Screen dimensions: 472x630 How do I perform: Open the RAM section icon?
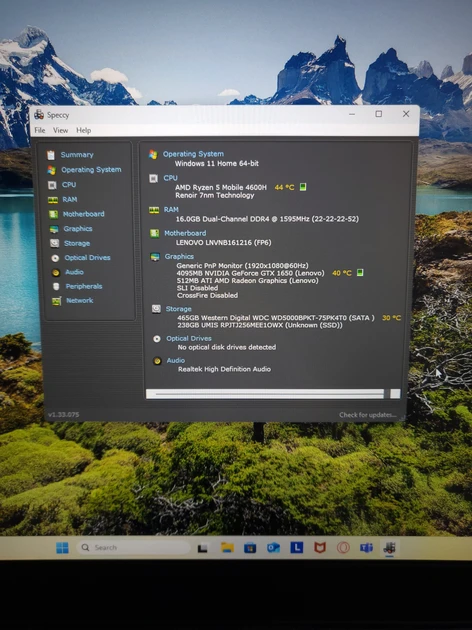coord(53,200)
